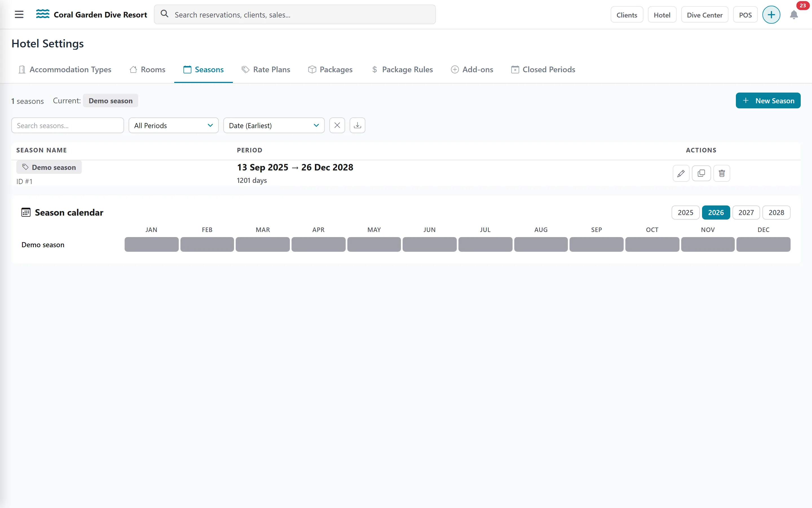Clear season filters with X button
The width and height of the screenshot is (812, 508).
tap(337, 125)
